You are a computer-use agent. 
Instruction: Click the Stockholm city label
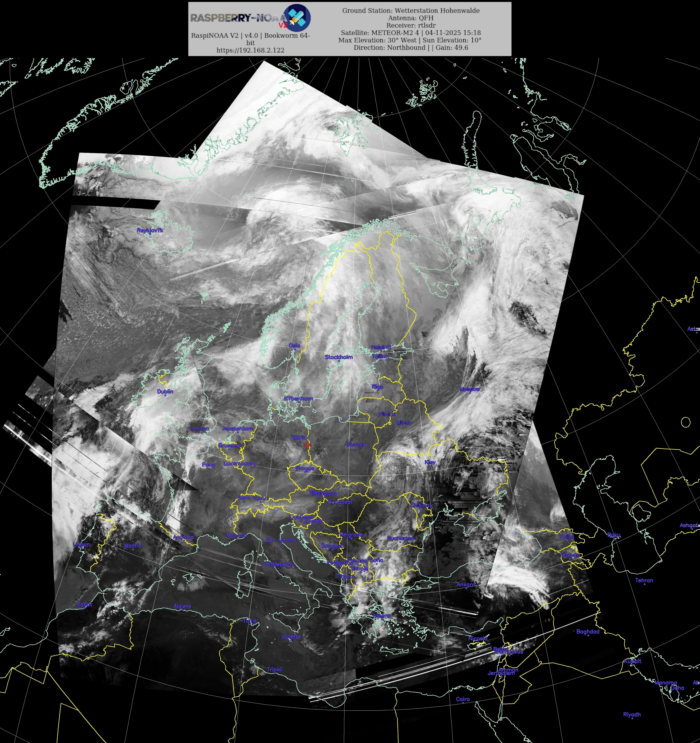point(339,357)
